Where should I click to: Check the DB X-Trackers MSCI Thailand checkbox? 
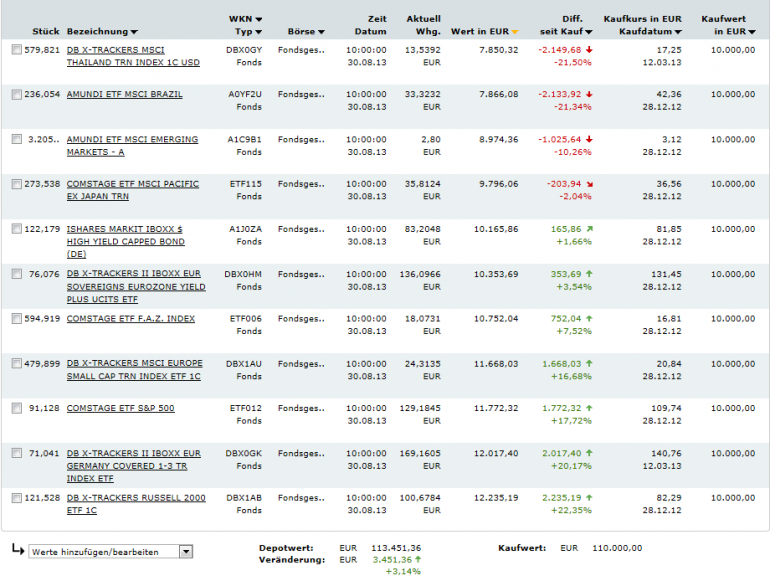pos(16,50)
